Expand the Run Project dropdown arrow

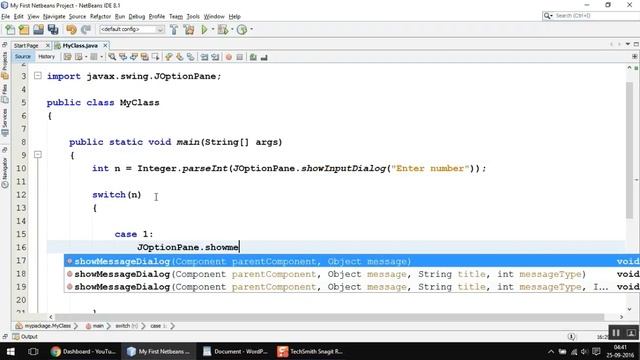click(213, 29)
